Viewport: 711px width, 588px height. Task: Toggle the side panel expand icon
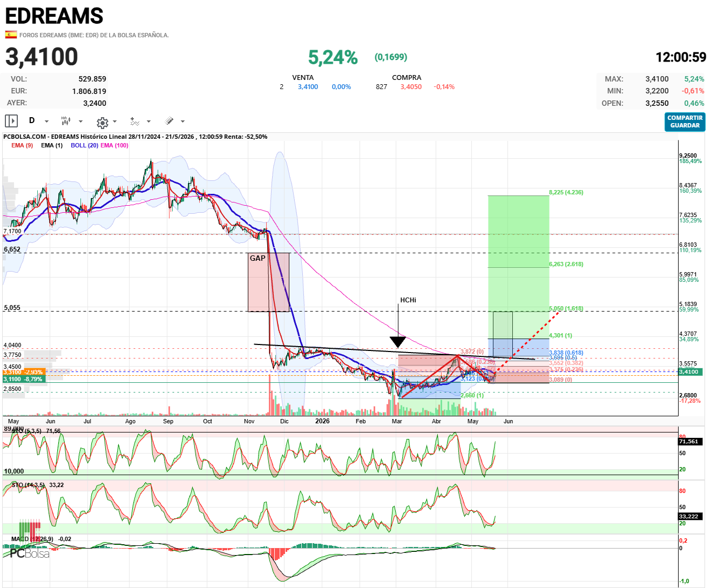pyautogui.click(x=11, y=121)
